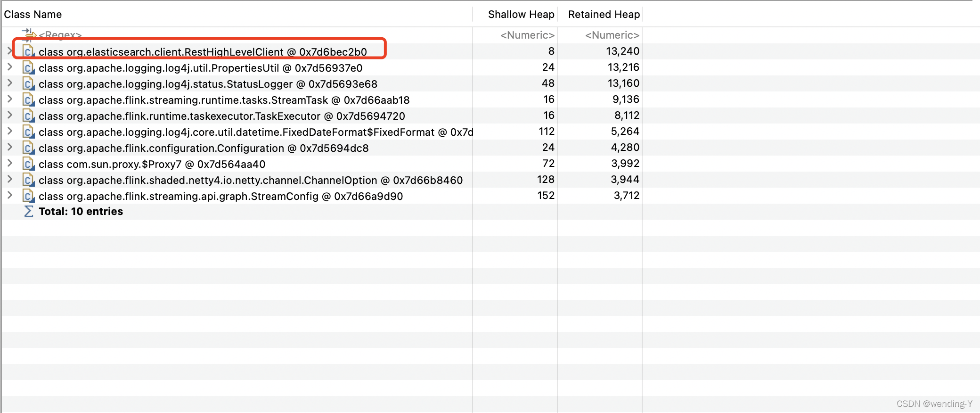Screen dimensions: 980x413
Task: Select the ChannelOption @ 0x7d66b8460 class name
Action: [251, 180]
